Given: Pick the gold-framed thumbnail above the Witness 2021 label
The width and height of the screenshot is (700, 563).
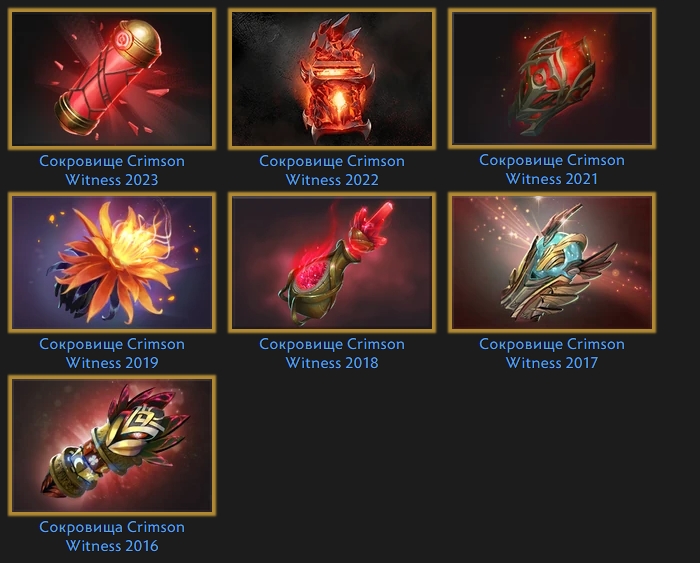Looking at the screenshot, I should click(x=552, y=78).
